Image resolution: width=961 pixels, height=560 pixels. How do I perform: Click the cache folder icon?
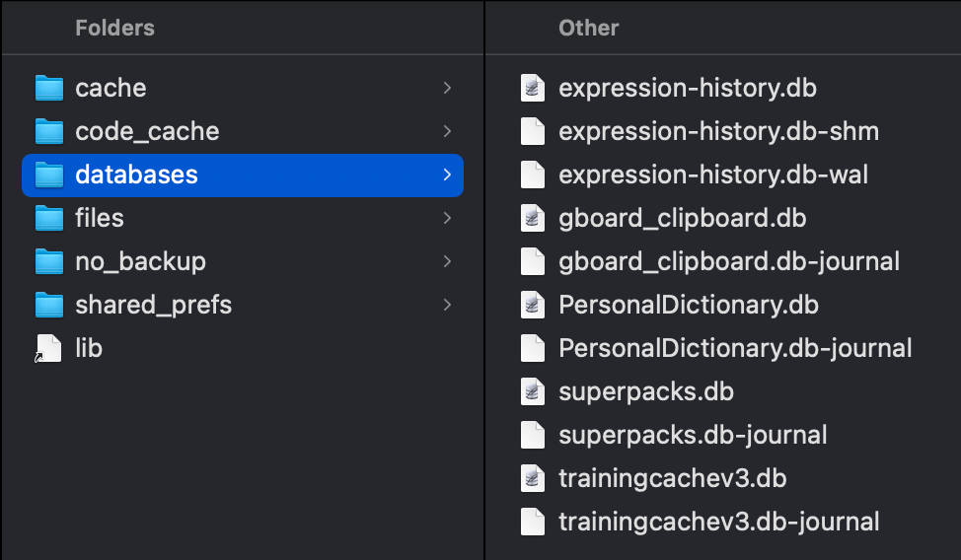pyautogui.click(x=48, y=88)
